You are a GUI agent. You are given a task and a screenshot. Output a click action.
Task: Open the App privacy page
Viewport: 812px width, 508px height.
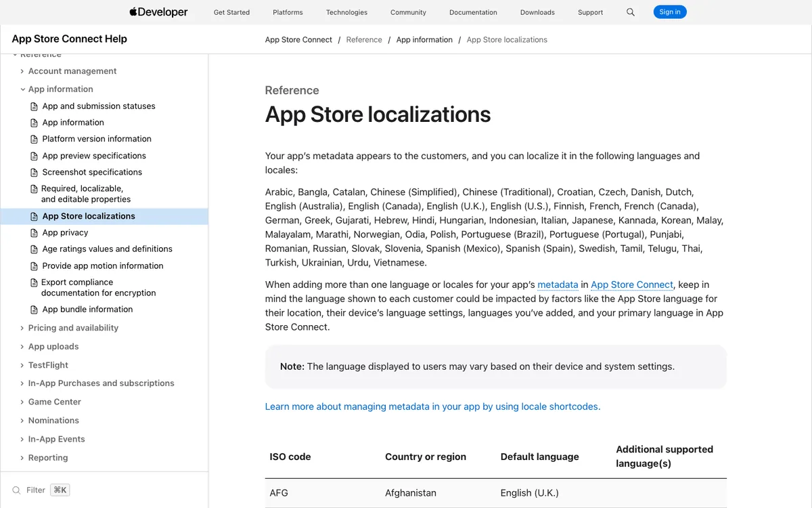pos(65,232)
